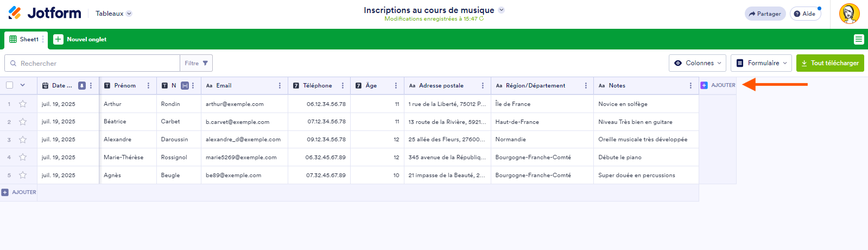Expand the chevron beside the select-all checkbox

(x=23, y=85)
